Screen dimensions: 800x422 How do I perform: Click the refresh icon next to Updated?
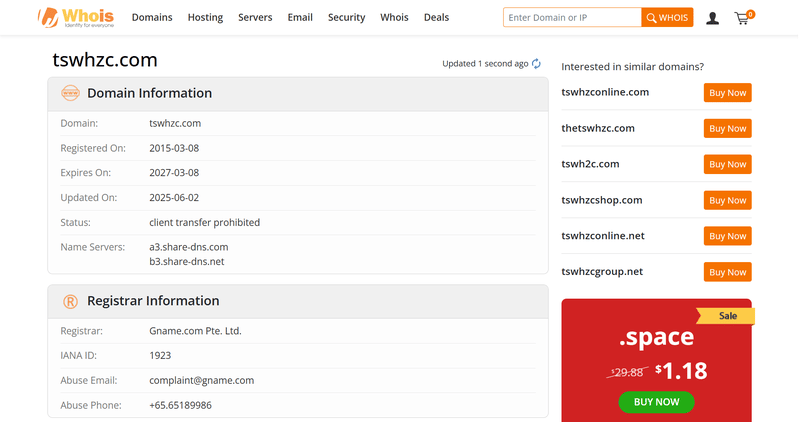coord(536,64)
